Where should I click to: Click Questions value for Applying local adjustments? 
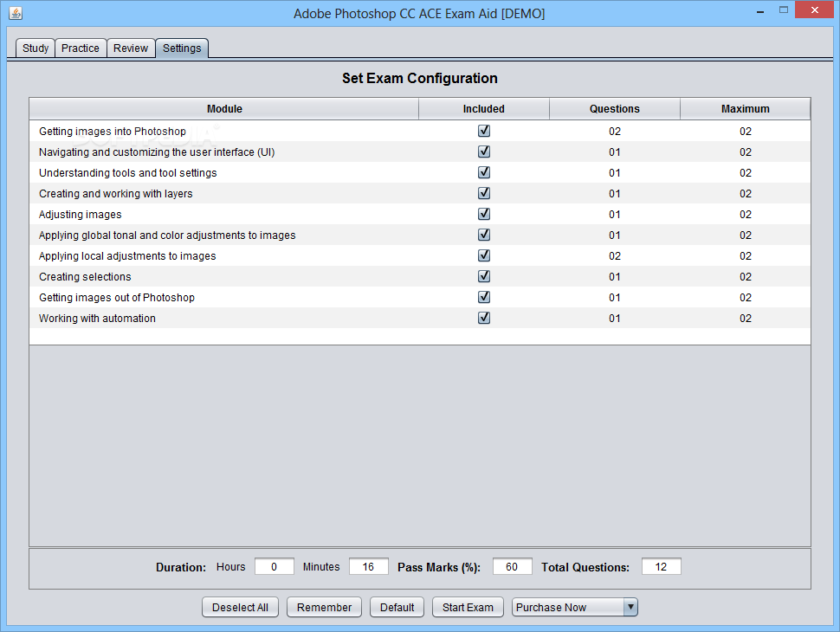615,256
